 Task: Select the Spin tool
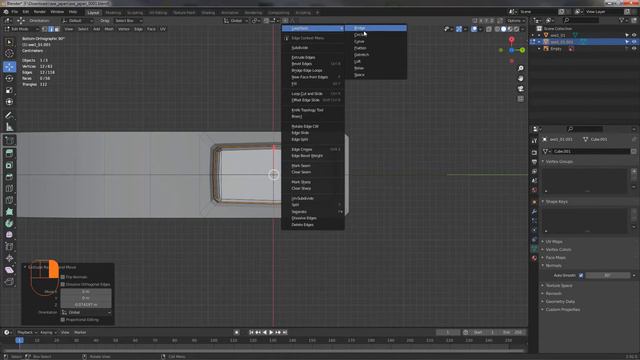(x=9, y=223)
